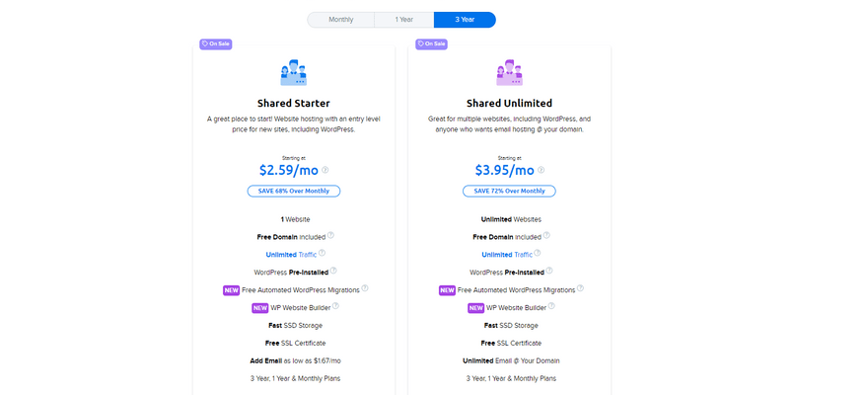This screenshot has height=395, width=868.
Task: Click On Sale tag on Shared Unlimited
Action: (431, 43)
